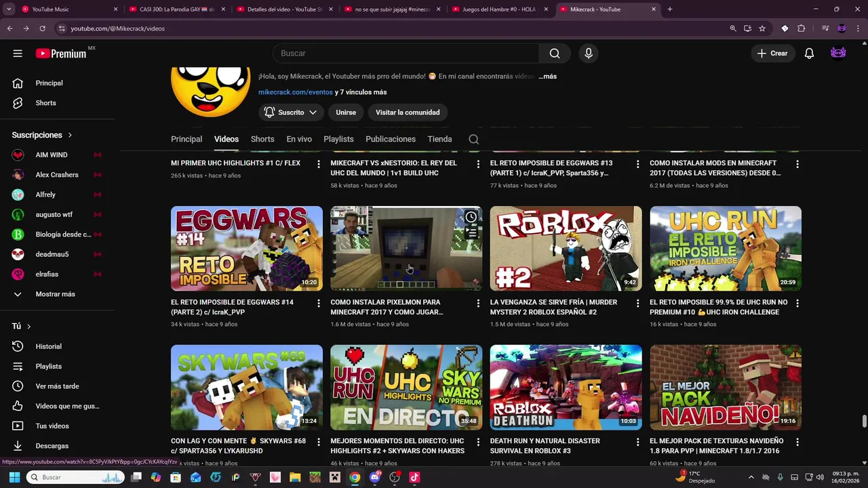The height and width of the screenshot is (488, 868).
Task: Click the page vertical scrollbar thumb
Action: [864, 421]
